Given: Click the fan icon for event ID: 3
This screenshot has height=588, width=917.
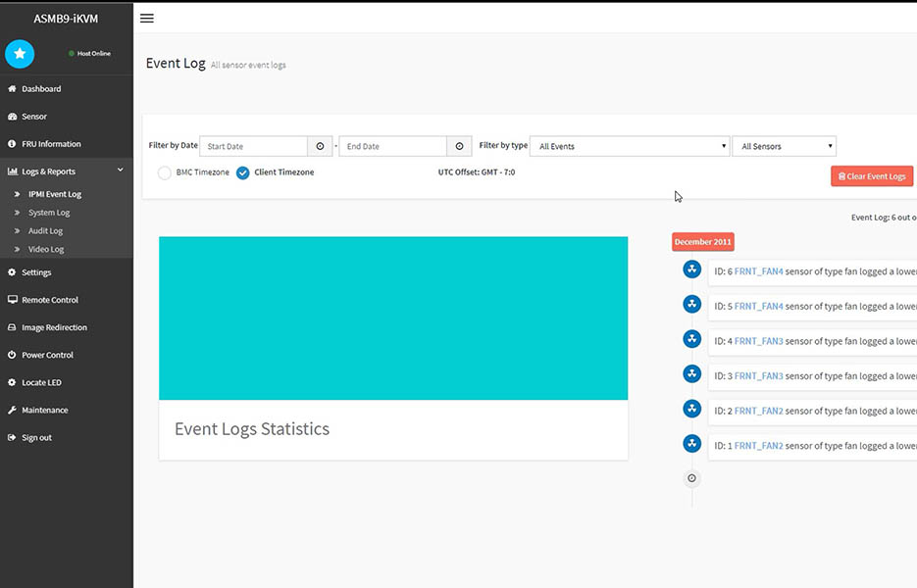Looking at the screenshot, I should coord(691,373).
